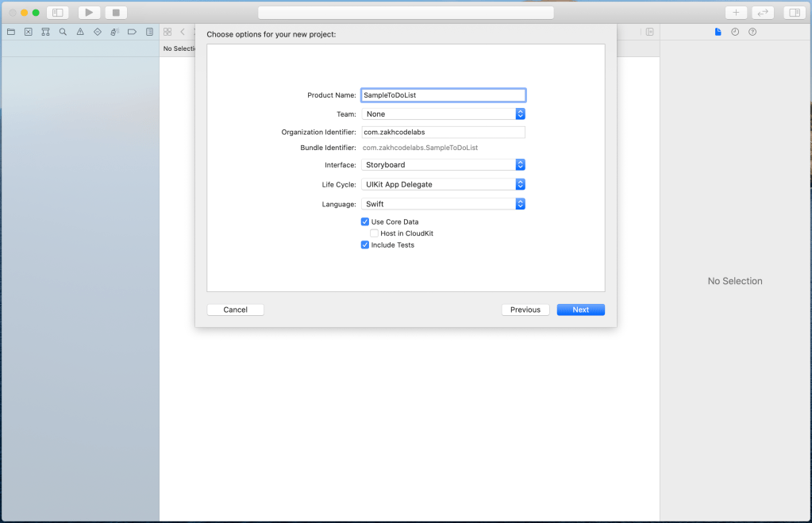Open the Library with the plus button
The width and height of the screenshot is (812, 523).
736,13
